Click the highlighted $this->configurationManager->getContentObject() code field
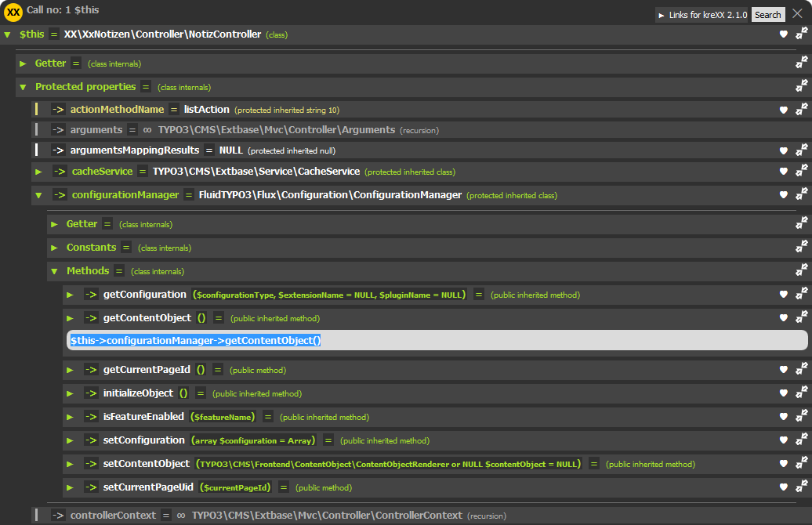Screen dimensions: 812x525 click(x=437, y=340)
